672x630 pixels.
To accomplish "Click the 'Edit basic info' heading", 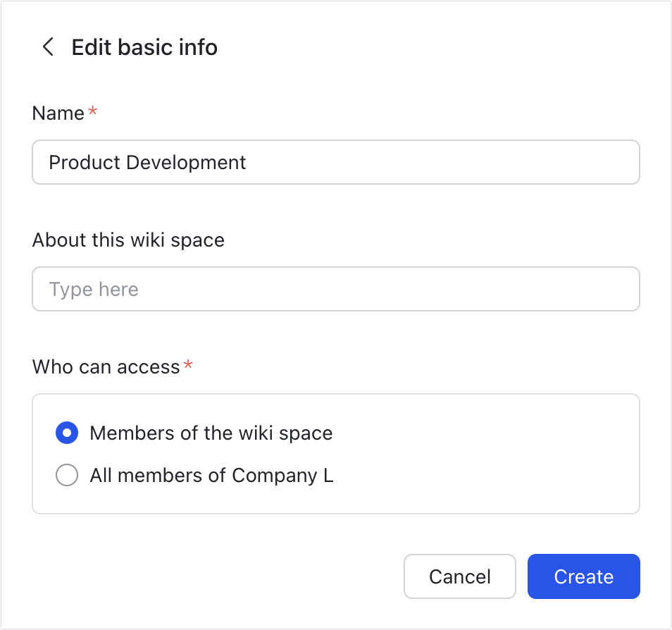I will click(144, 47).
